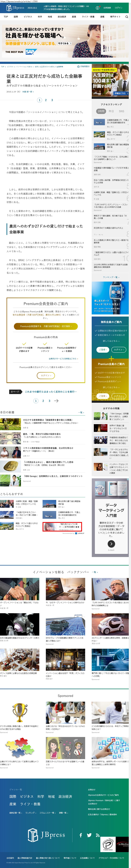This screenshot has width=131, height=868.
Task: Open 広告掲載について in the footer
Action: tap(87, 858)
